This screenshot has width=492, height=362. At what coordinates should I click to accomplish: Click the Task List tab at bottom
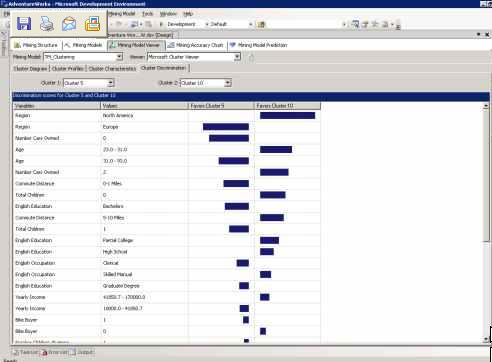(26, 352)
